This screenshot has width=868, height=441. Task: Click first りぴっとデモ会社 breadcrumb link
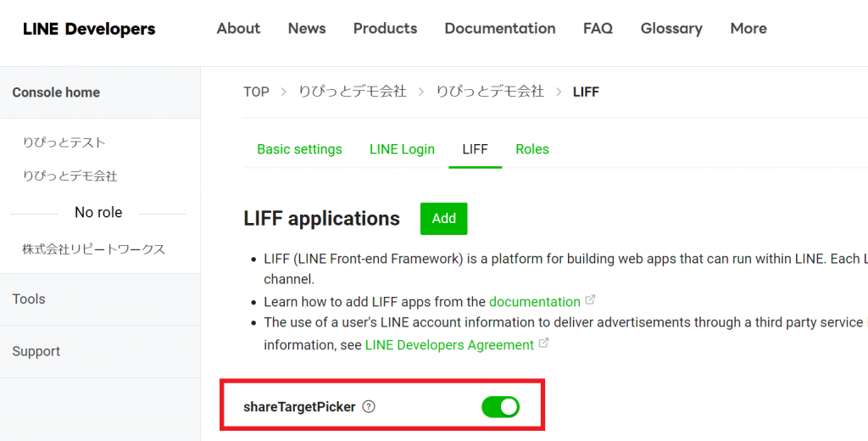(x=353, y=92)
